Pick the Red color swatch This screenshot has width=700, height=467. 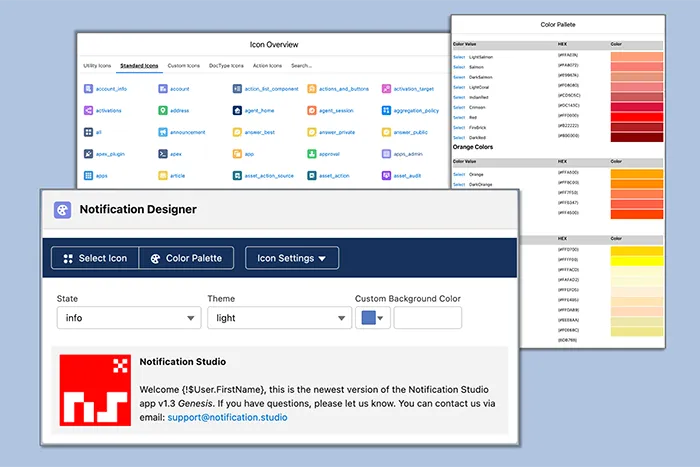point(637,117)
